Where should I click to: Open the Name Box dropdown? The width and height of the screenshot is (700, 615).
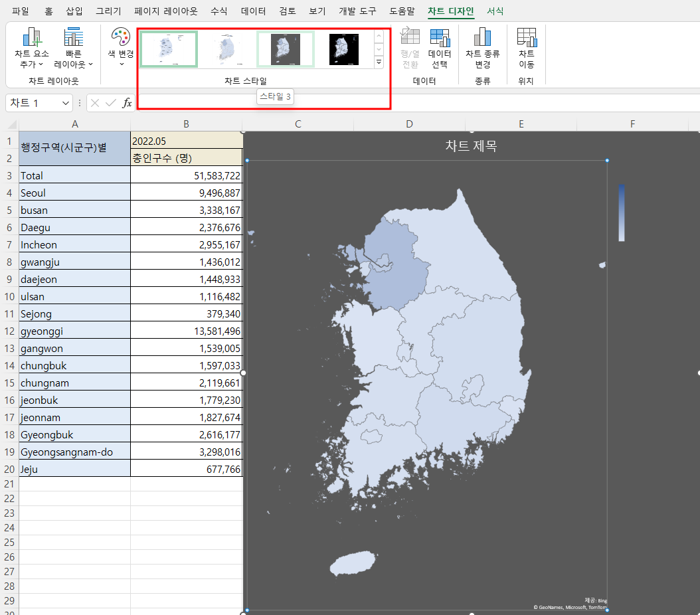(66, 103)
